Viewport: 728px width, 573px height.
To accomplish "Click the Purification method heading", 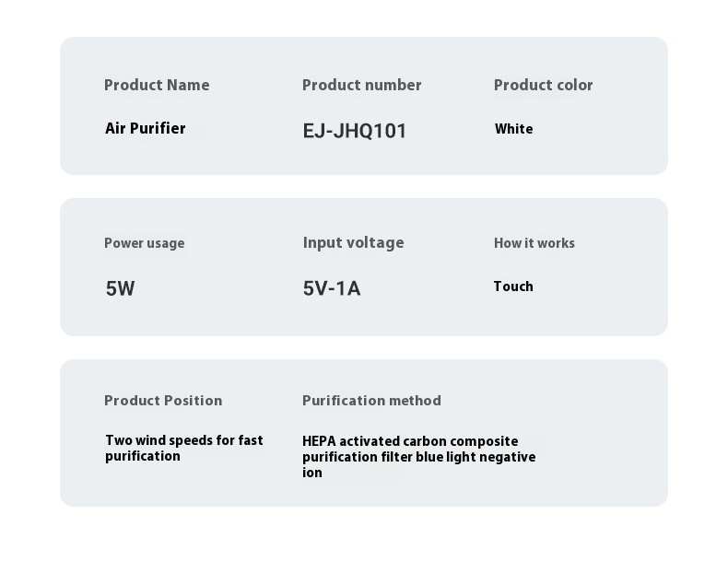I will tap(371, 401).
